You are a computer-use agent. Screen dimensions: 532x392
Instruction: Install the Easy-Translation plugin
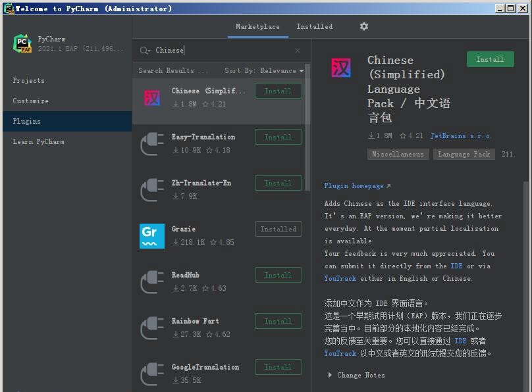coord(279,137)
